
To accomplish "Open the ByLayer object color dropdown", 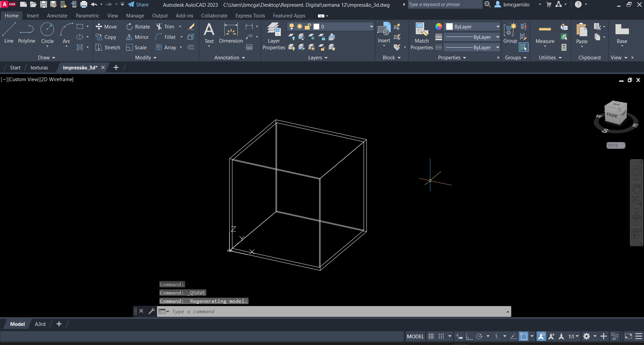I will point(472,26).
